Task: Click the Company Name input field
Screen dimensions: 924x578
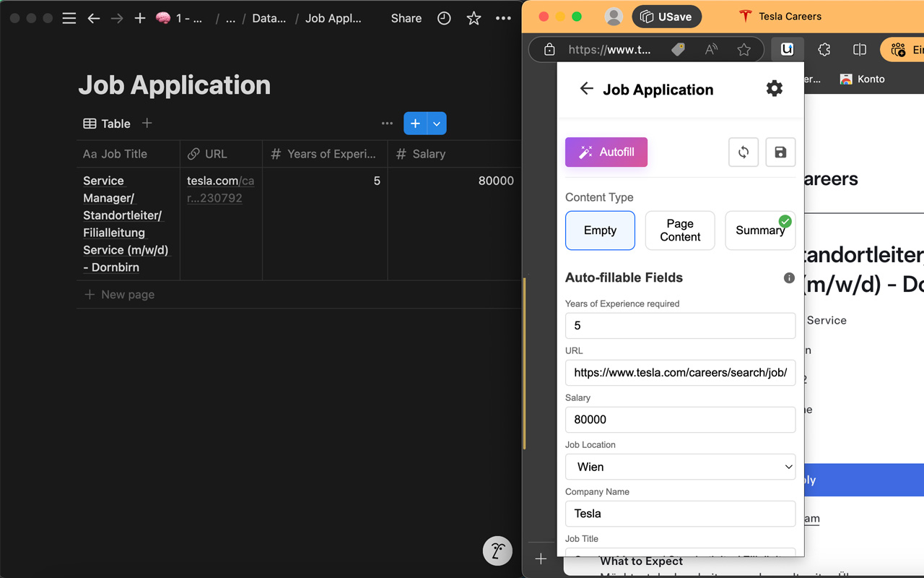Action: click(680, 514)
